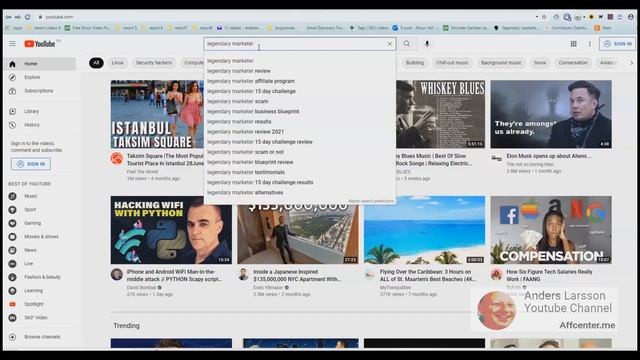Click the YouTube logo
The image size is (640, 360).
coord(40,44)
